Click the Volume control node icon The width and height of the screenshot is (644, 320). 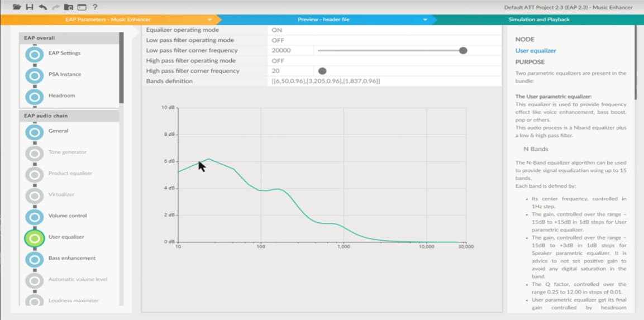(x=34, y=217)
